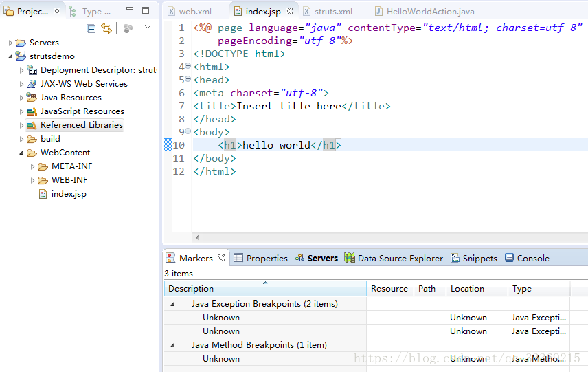
Task: Select the Servers folder icon
Action: pyautogui.click(x=21, y=43)
